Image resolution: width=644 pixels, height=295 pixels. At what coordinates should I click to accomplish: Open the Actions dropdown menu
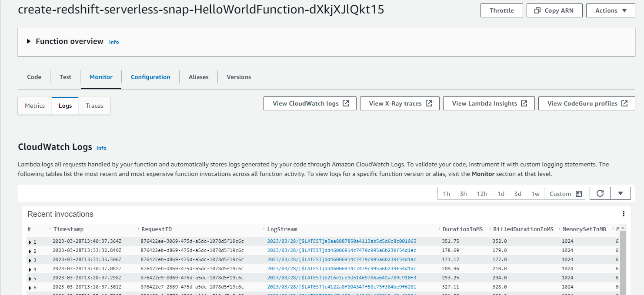pos(611,10)
